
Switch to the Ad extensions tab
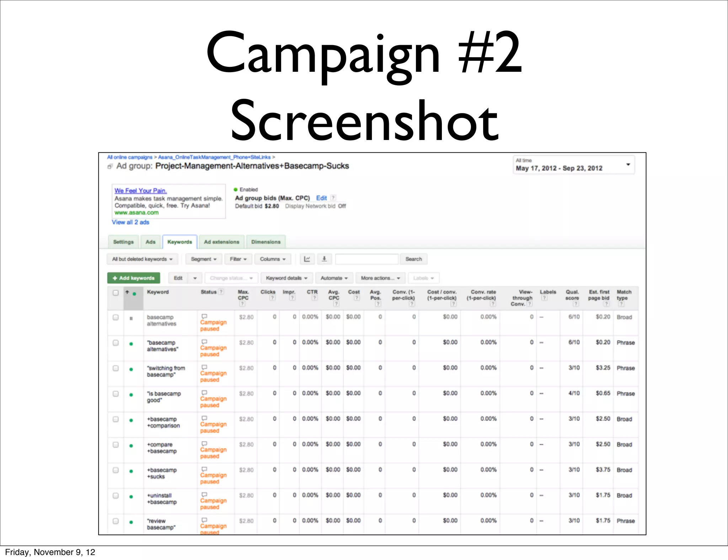pyautogui.click(x=221, y=242)
